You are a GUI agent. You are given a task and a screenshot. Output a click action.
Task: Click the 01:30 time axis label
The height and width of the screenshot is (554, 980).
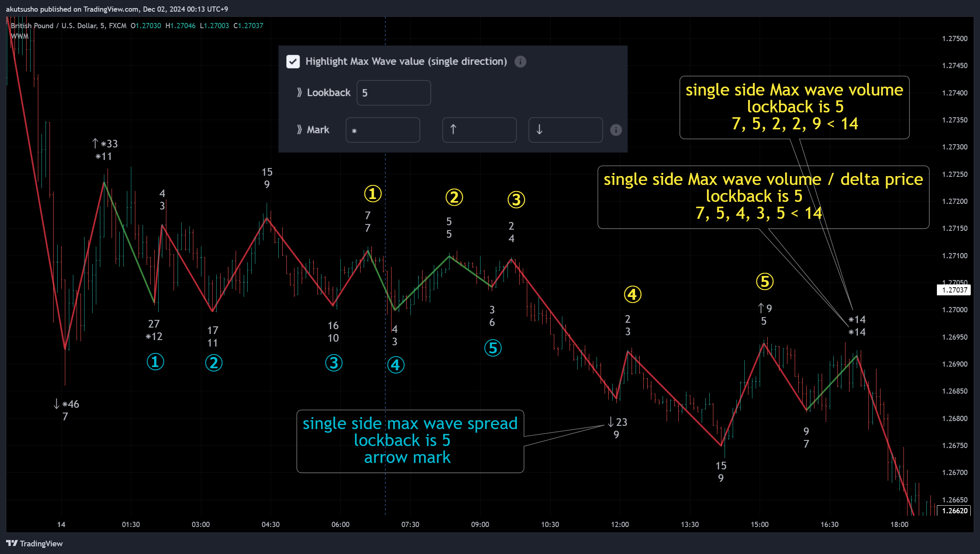pyautogui.click(x=131, y=525)
